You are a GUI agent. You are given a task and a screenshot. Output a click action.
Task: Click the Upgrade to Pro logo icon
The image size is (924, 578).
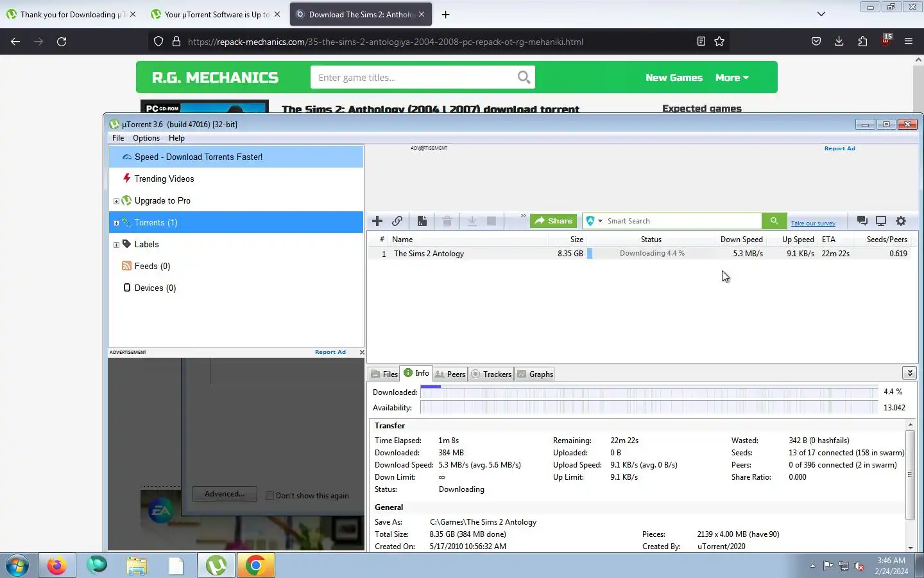coord(126,200)
